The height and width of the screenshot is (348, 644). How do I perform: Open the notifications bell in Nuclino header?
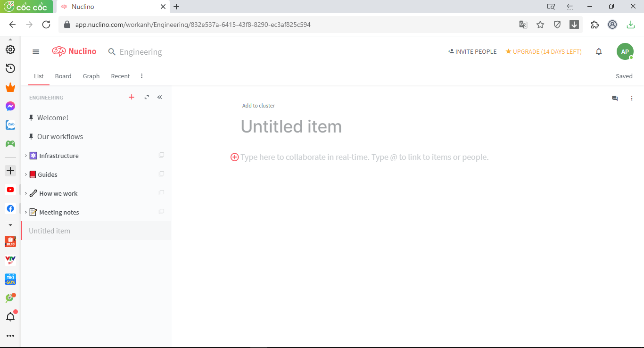(x=599, y=52)
